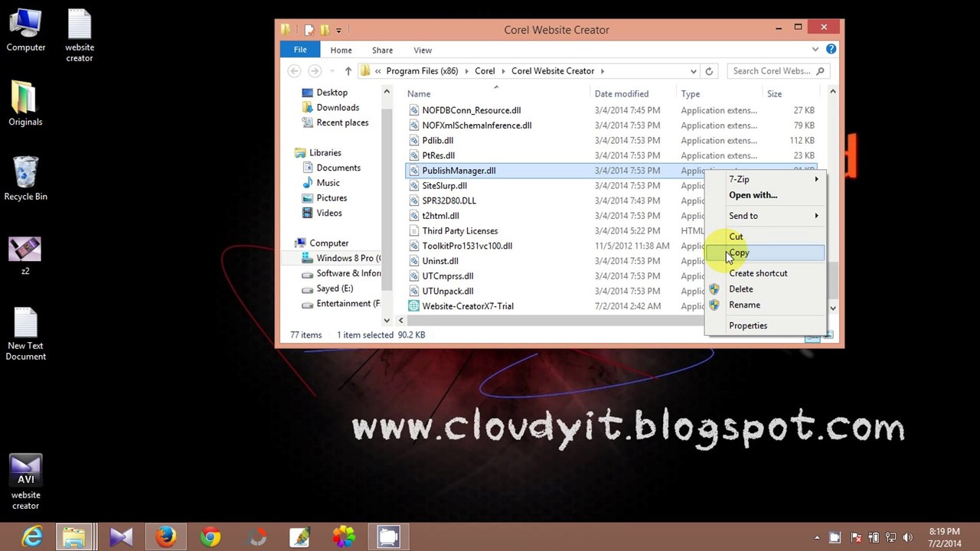The image size is (980, 551).
Task: Choose Cut from context menu
Action: (x=766, y=236)
